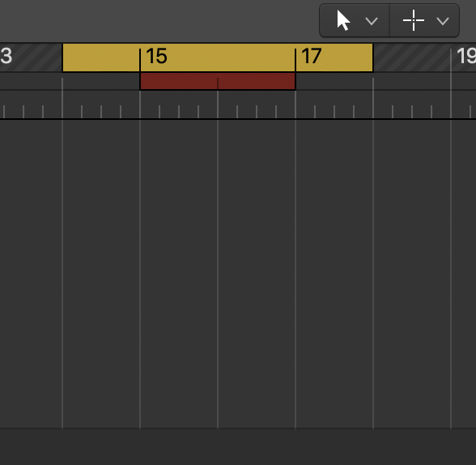Click the hatched ruler area after cycle
The width and height of the screenshot is (476, 465).
pos(424,58)
